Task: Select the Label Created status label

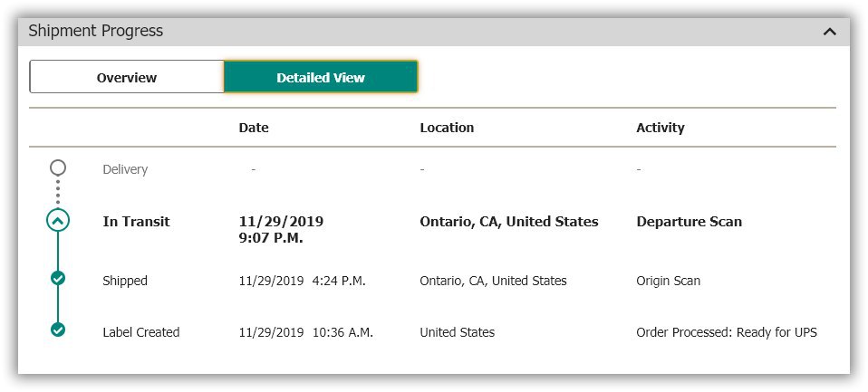Action: coord(141,332)
